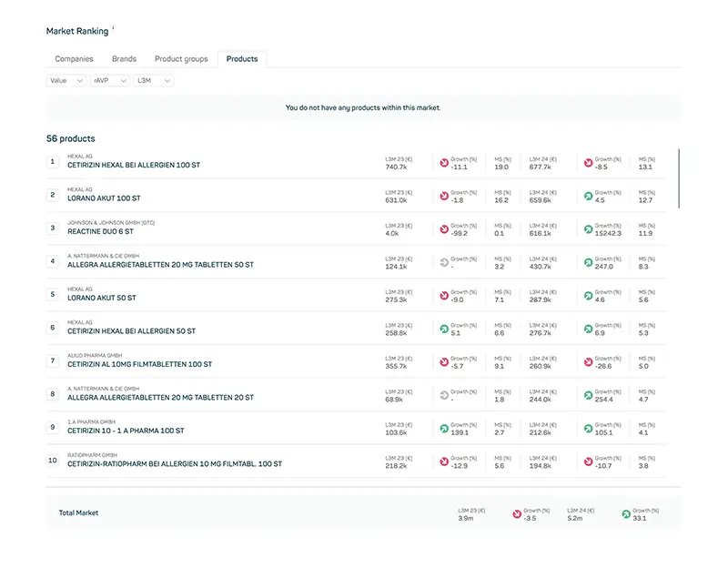Click the vertical scrollbar of the product list
This screenshot has height=568, width=728.
tap(679, 178)
